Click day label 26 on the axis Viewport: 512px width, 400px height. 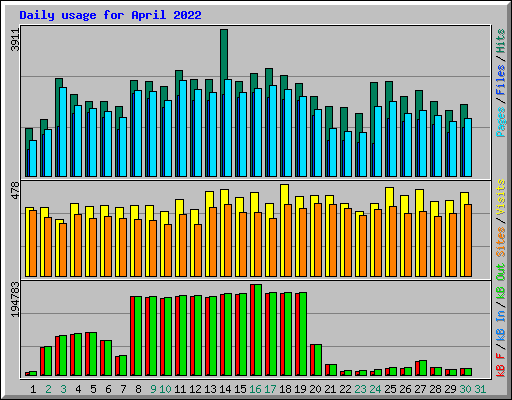point(405,389)
